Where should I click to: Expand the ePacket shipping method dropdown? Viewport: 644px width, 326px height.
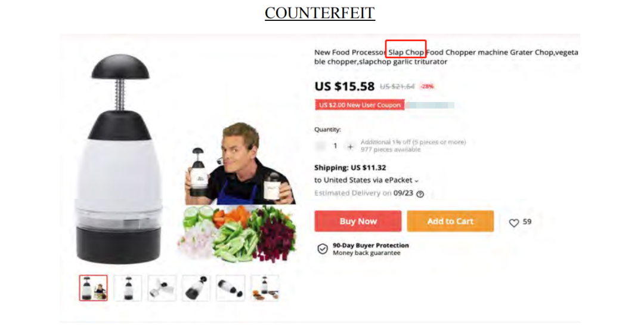(416, 181)
